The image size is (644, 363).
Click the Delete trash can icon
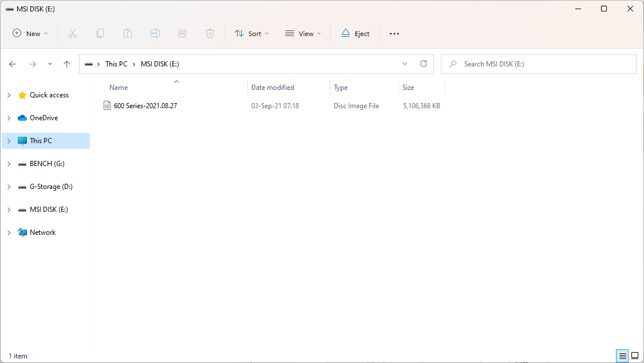coord(210,34)
